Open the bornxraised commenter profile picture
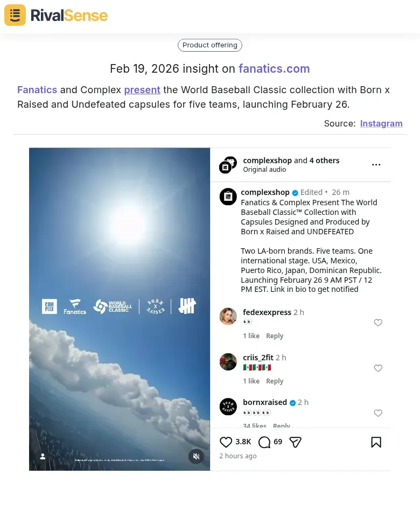 click(x=228, y=407)
